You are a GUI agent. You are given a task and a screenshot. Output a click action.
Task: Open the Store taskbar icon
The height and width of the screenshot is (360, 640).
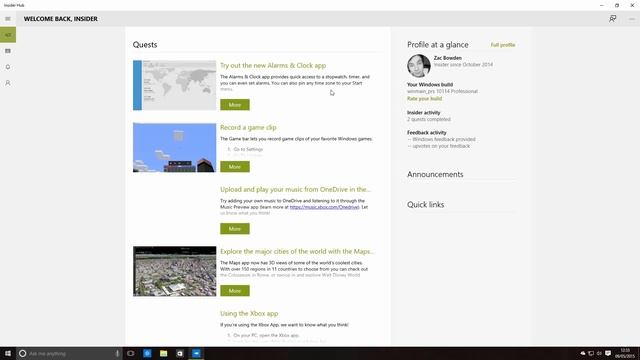(180, 353)
